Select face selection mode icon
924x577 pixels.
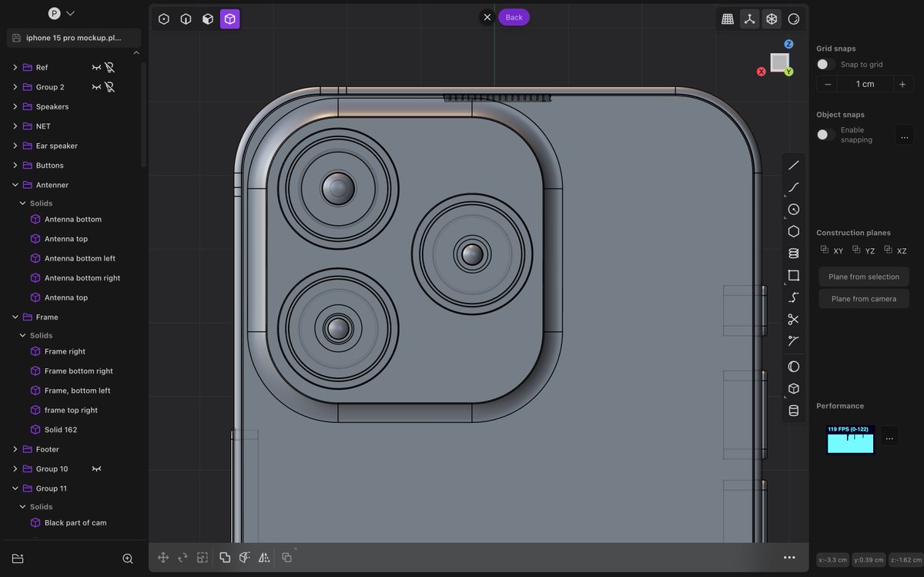[x=208, y=18]
